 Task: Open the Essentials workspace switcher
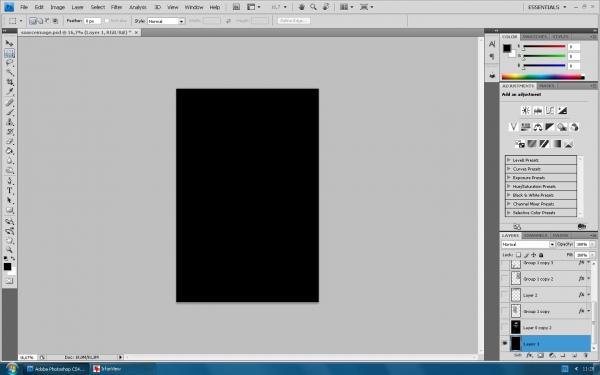click(547, 7)
